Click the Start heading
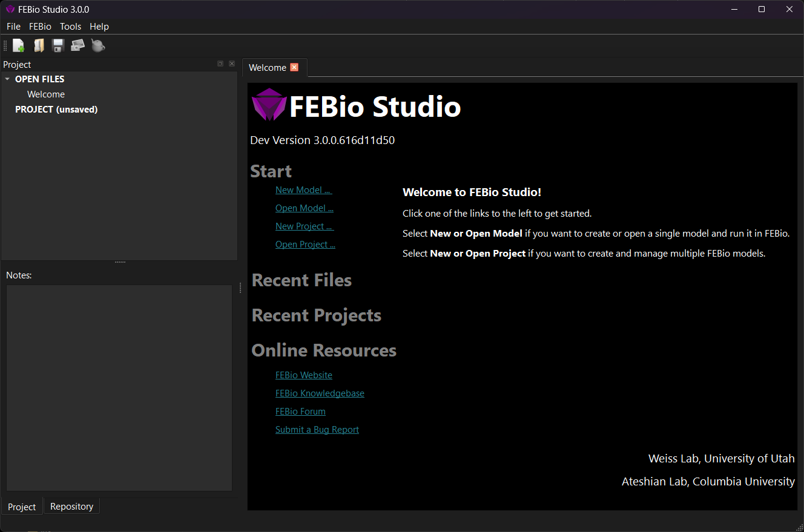 pyautogui.click(x=271, y=171)
